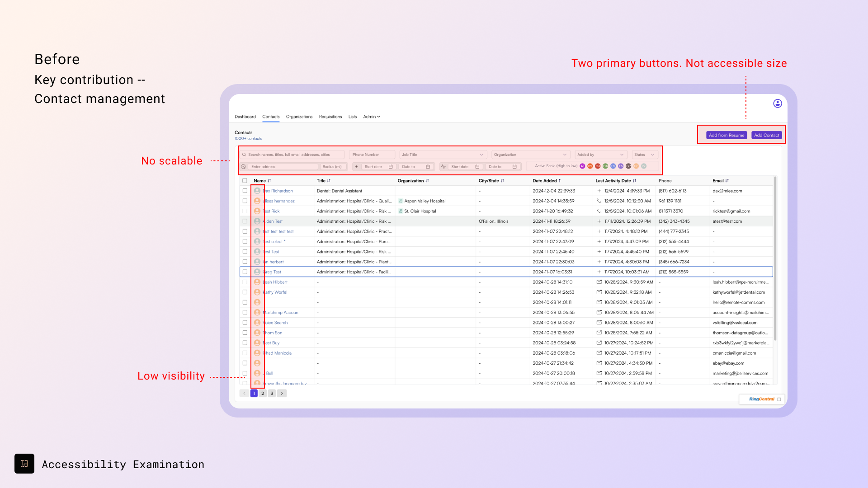Open the Organization filter dropdown
868x488 pixels.
(x=565, y=155)
